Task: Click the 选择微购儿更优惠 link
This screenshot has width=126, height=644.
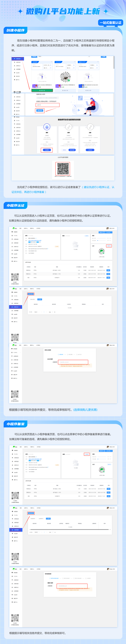Action: tap(85, 409)
